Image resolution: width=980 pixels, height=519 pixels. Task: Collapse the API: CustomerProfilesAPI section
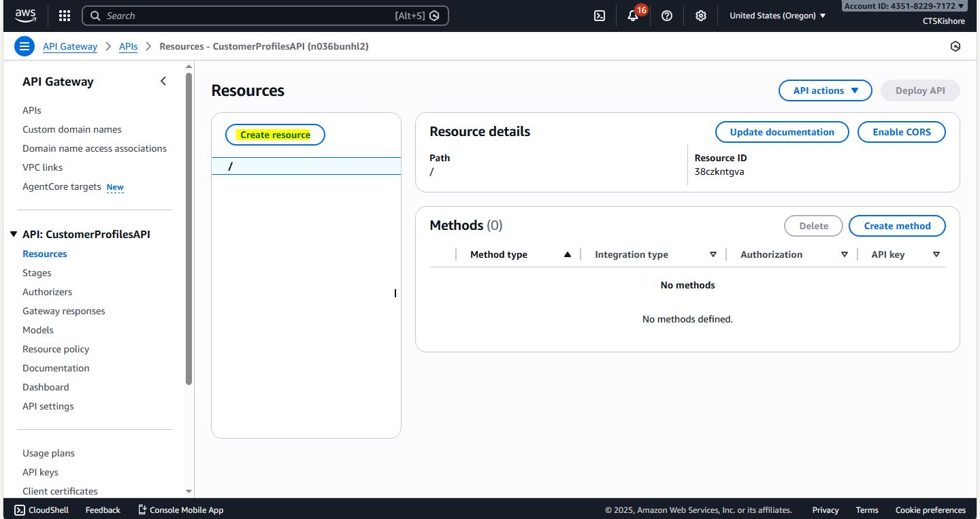coord(14,234)
